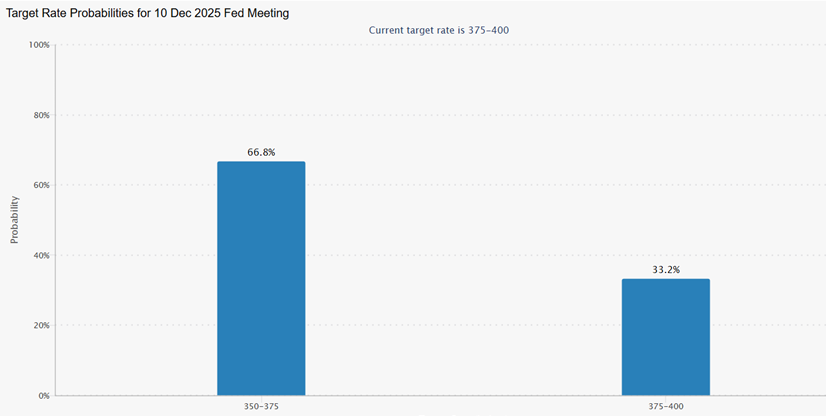
Task: Select the 33.2% data label
Action: (665, 270)
